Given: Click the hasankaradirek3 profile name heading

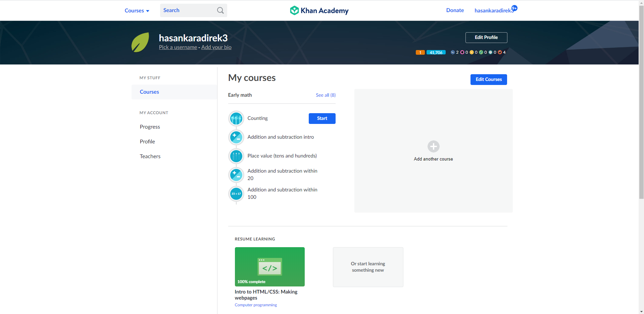Looking at the screenshot, I should [x=193, y=38].
